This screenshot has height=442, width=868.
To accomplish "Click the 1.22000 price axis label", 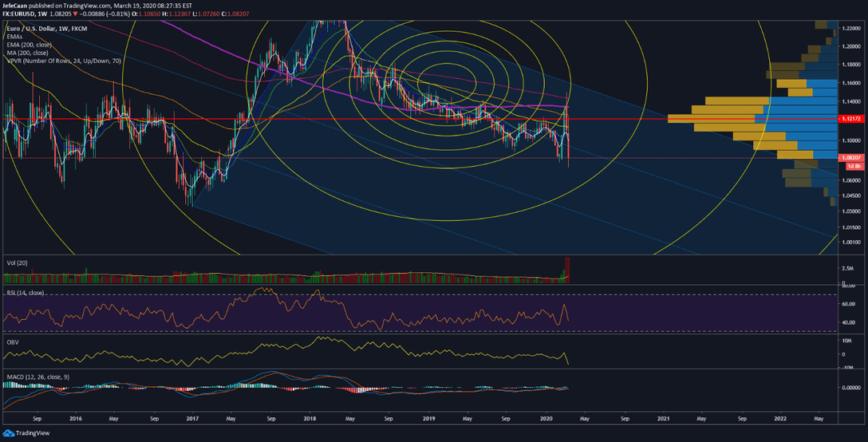I will 850,28.
